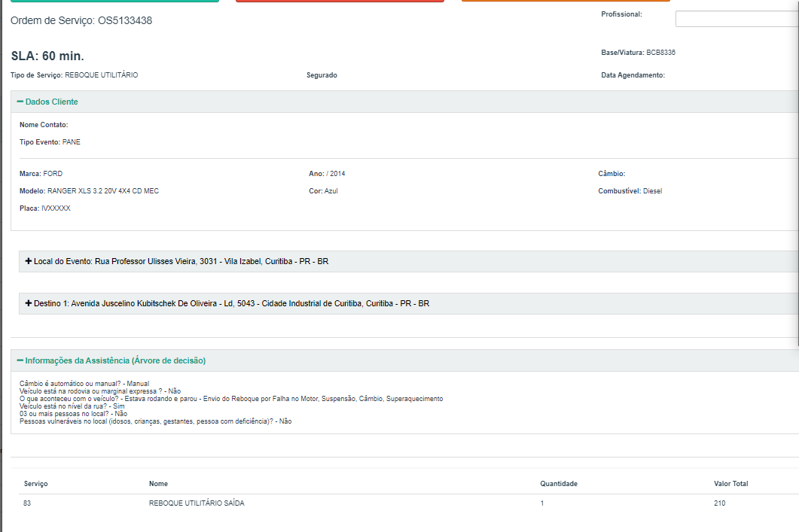799x532 pixels.
Task: Click the Serviço column header
Action: (35, 484)
